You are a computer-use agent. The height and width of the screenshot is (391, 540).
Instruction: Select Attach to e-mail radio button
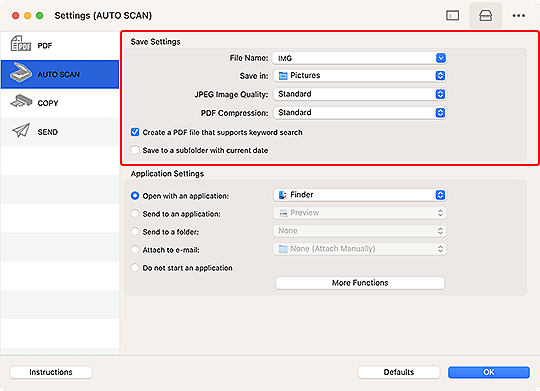pos(135,249)
